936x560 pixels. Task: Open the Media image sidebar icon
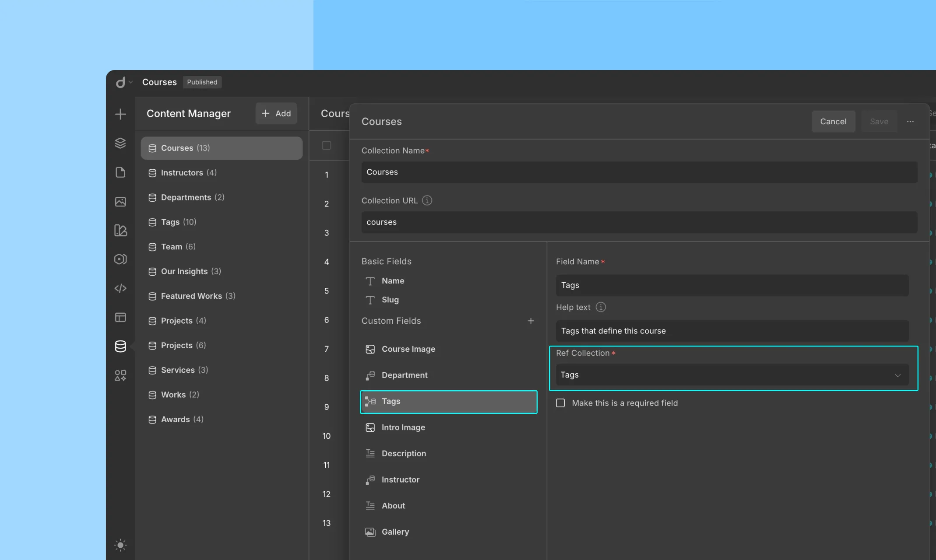[x=120, y=202]
